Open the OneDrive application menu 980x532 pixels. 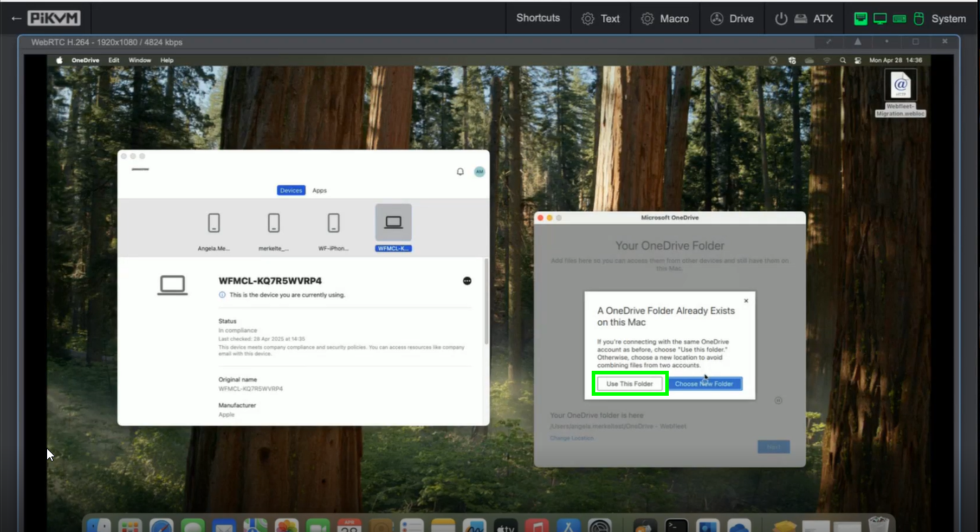pos(86,61)
